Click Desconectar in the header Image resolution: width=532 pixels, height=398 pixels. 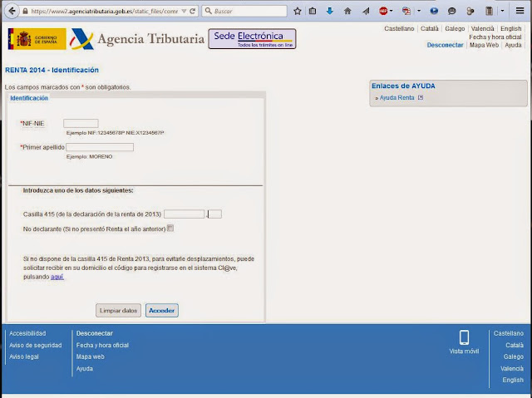click(445, 45)
